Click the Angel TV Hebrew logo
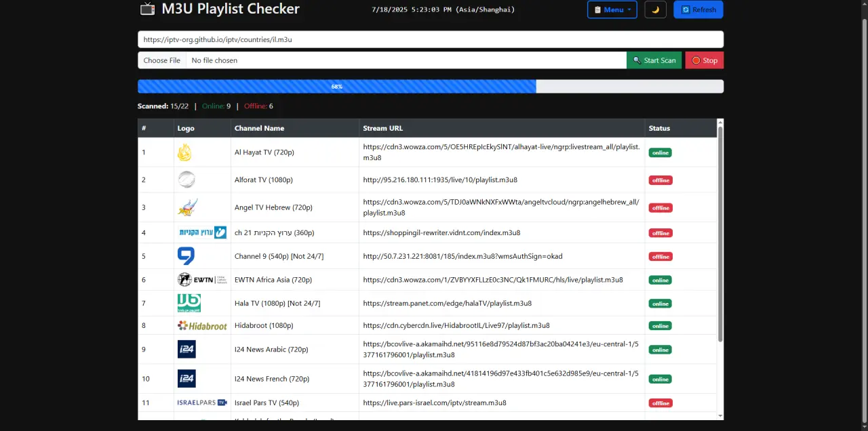The width and height of the screenshot is (868, 431). point(188,207)
